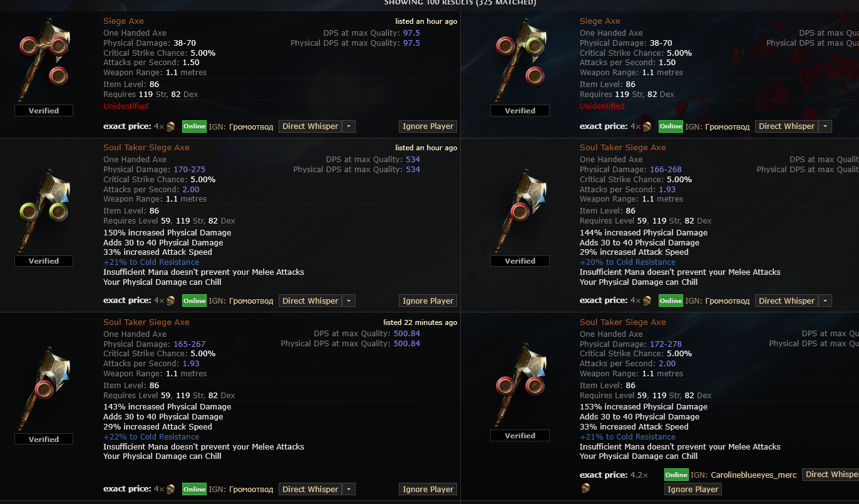Open the whisper dropdown arrow for the 500.84 DPS listing
This screenshot has width=859, height=504.
[x=349, y=490]
